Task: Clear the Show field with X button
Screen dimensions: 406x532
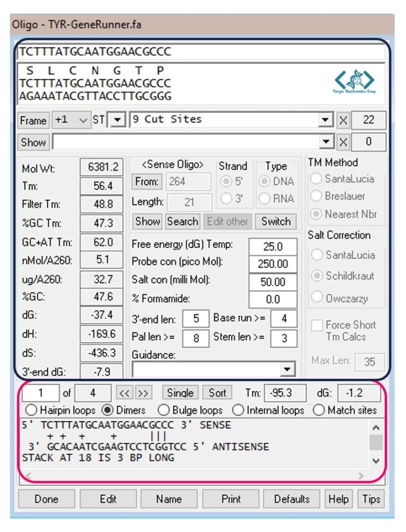Action: pos(343,142)
